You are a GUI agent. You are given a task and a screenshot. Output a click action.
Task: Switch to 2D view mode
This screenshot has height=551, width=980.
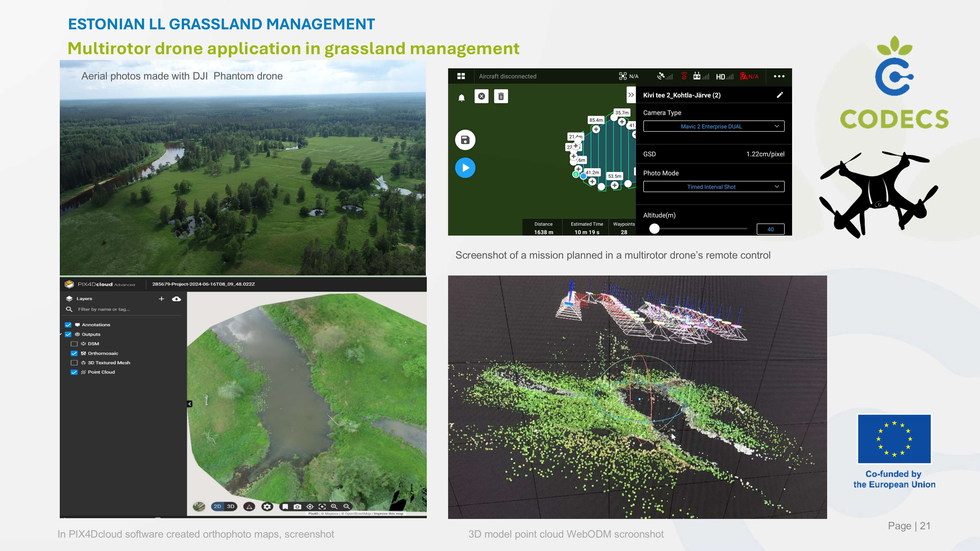[x=217, y=506]
